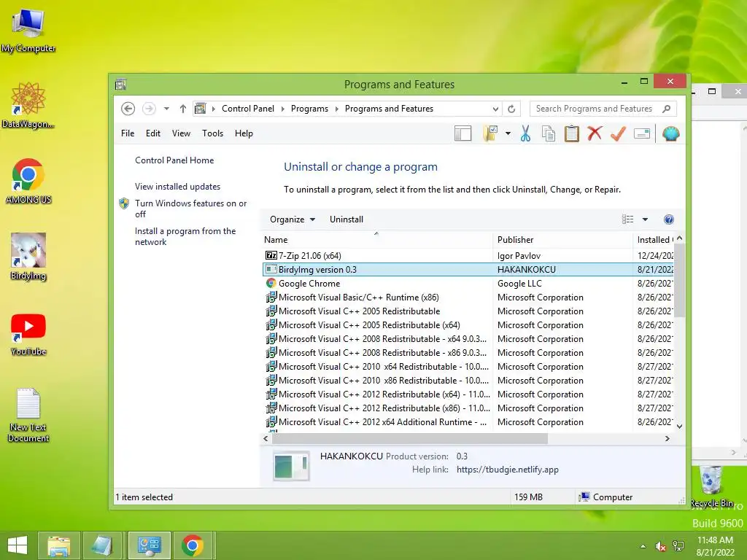
Task: Open the My Computer desktop icon
Action: pyautogui.click(x=28, y=31)
